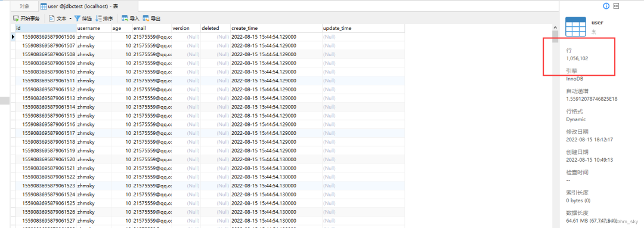
Task: Click the side panel vertical scrollbar thumb
Action: coord(555,36)
